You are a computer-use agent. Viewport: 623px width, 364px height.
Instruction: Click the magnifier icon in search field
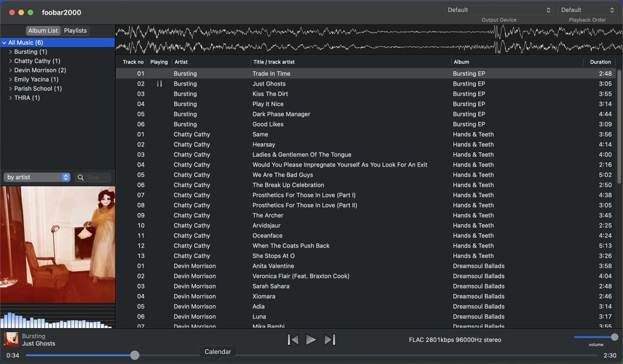coord(81,177)
